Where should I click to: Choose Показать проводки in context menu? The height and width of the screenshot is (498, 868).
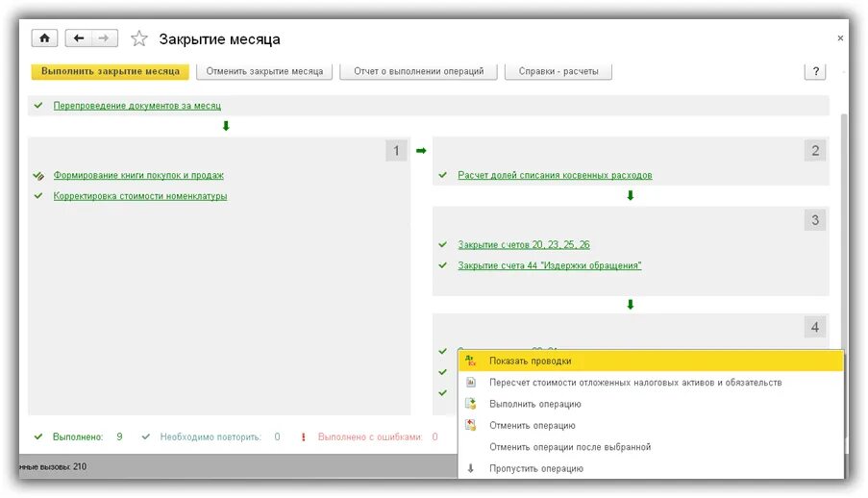[x=651, y=361]
